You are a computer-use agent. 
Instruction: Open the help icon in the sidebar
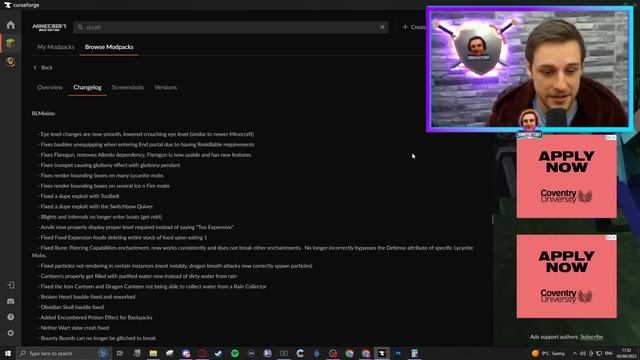coord(11,317)
